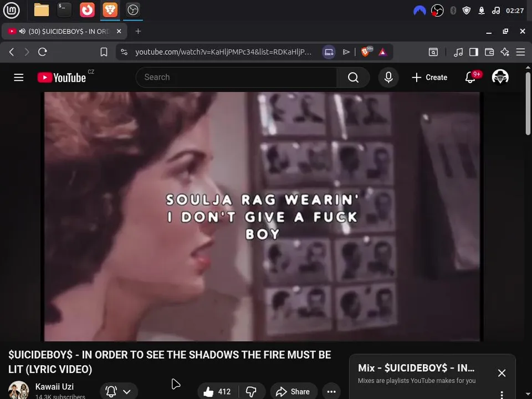
Task: Switch to the Brave browser panel icon
Action: 110,10
